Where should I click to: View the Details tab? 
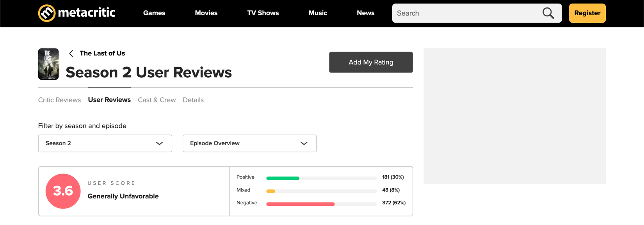[x=193, y=100]
